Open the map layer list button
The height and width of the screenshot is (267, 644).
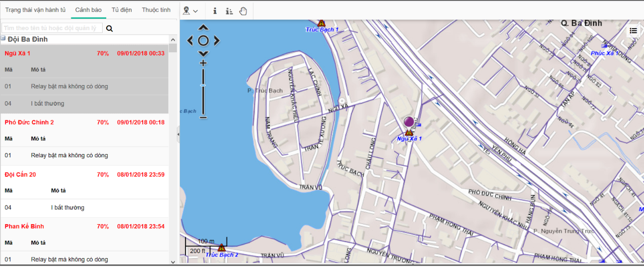[x=633, y=31]
